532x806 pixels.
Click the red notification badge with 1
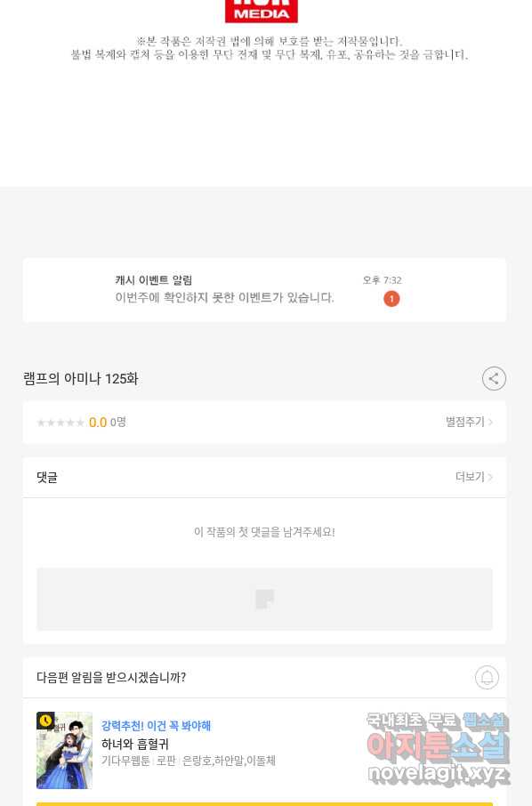coord(391,299)
